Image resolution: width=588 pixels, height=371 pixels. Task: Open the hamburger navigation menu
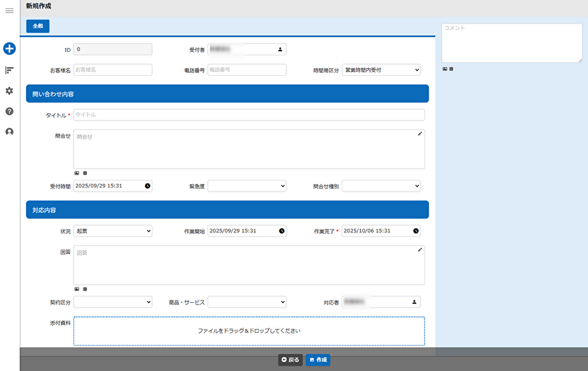(x=9, y=11)
